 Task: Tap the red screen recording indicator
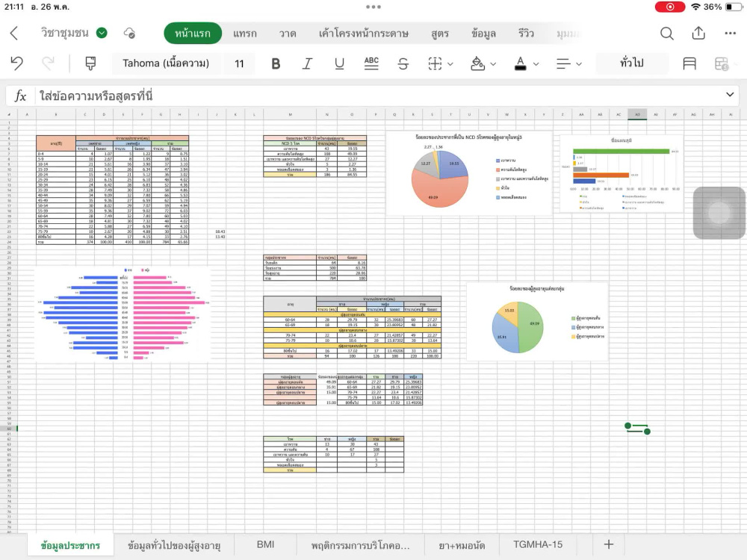pos(669,7)
